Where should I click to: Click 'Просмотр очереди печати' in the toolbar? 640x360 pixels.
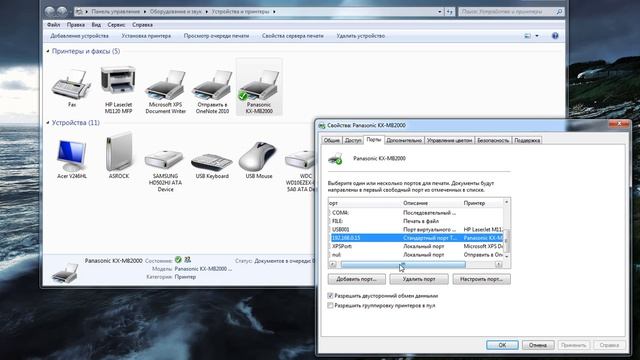point(216,36)
